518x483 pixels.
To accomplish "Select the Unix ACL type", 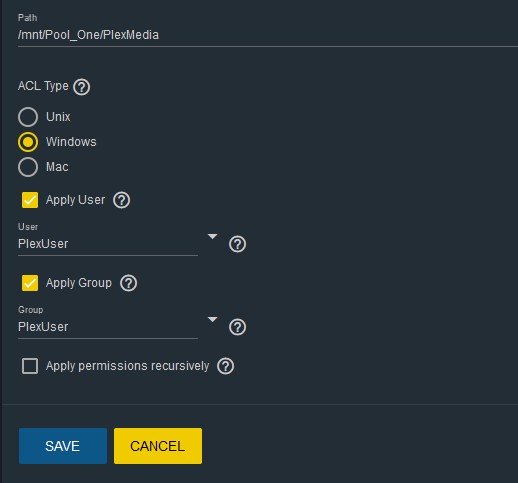I will (28, 117).
